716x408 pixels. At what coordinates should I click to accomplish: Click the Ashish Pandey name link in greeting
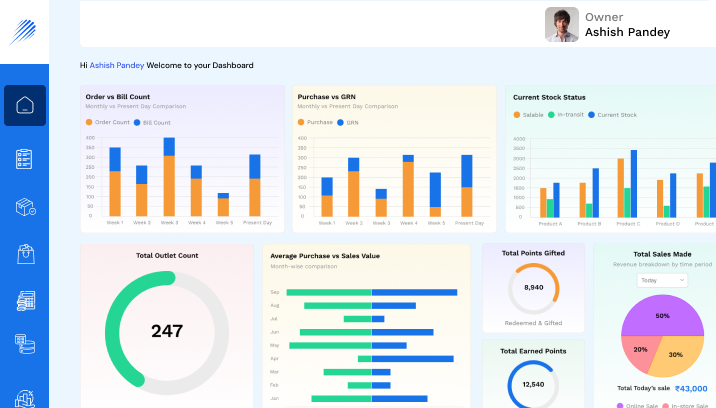(x=117, y=65)
